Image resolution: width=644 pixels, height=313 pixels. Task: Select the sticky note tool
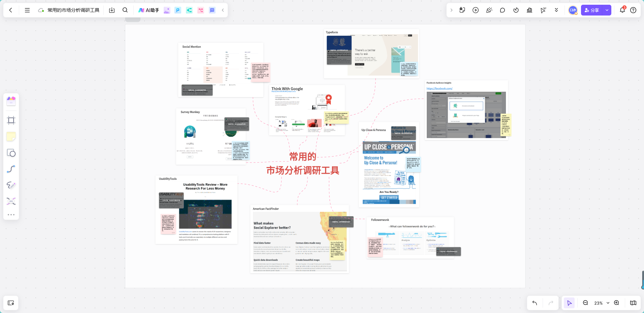point(11,137)
